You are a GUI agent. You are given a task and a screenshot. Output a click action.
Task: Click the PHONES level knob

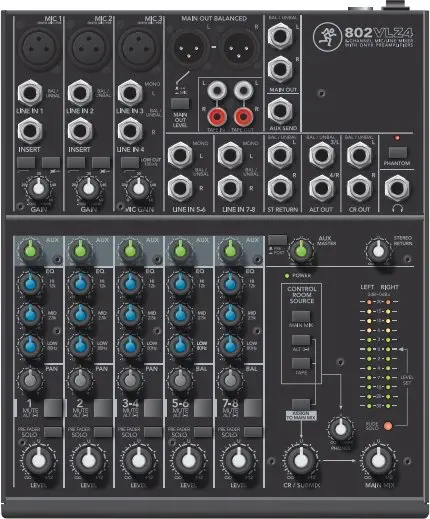341,429
